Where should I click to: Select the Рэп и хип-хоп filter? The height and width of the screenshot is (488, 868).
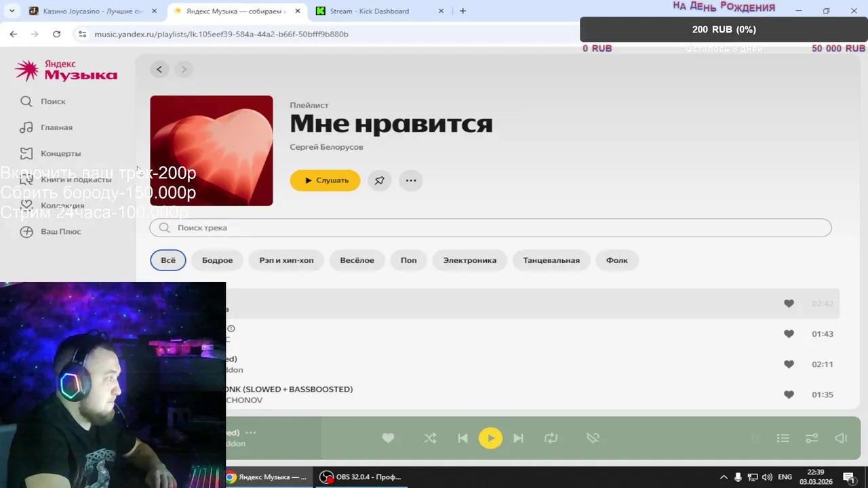coord(286,260)
